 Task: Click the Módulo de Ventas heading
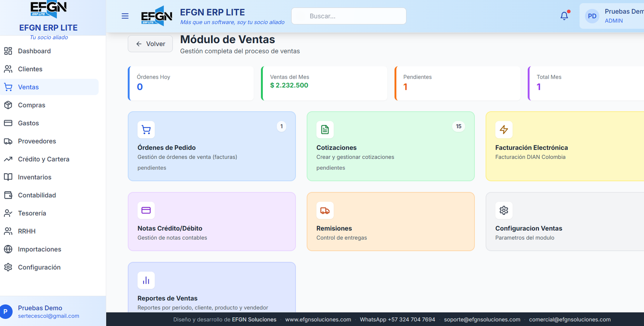tap(227, 39)
